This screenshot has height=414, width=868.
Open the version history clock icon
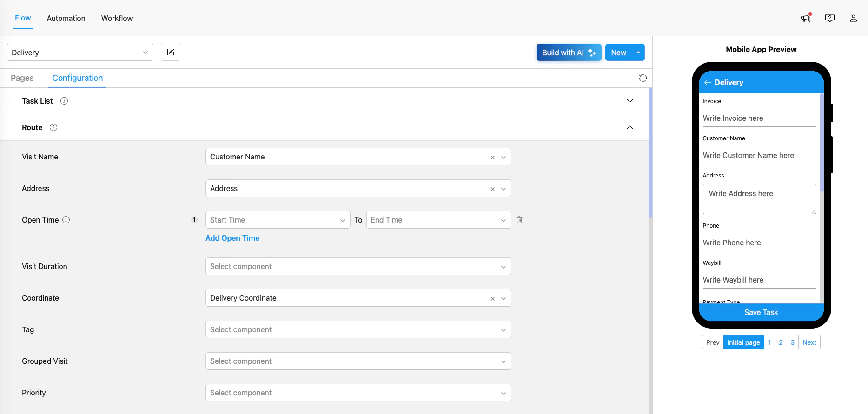[643, 78]
